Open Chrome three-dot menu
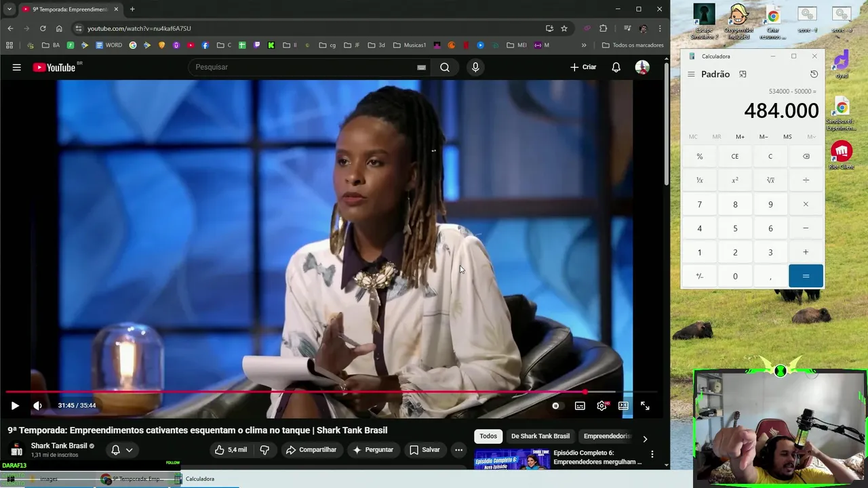This screenshot has width=868, height=488. (x=660, y=28)
